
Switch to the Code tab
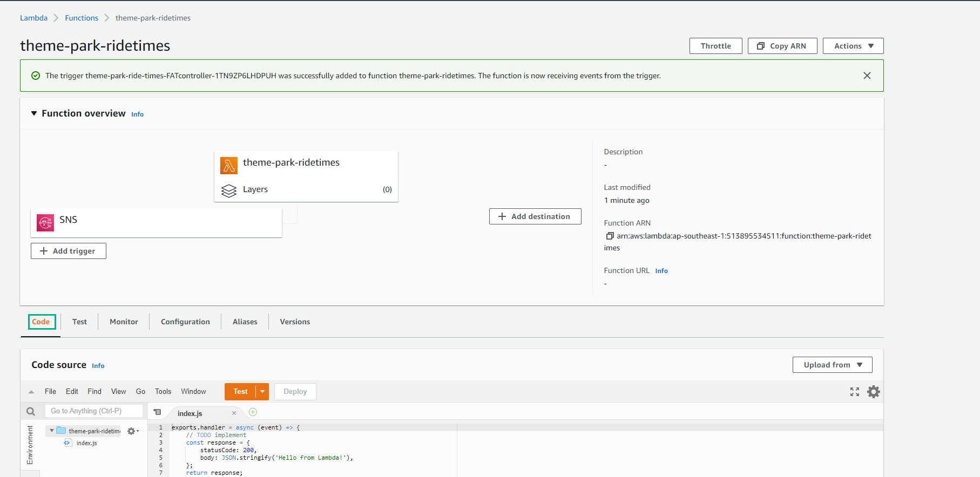pos(41,322)
